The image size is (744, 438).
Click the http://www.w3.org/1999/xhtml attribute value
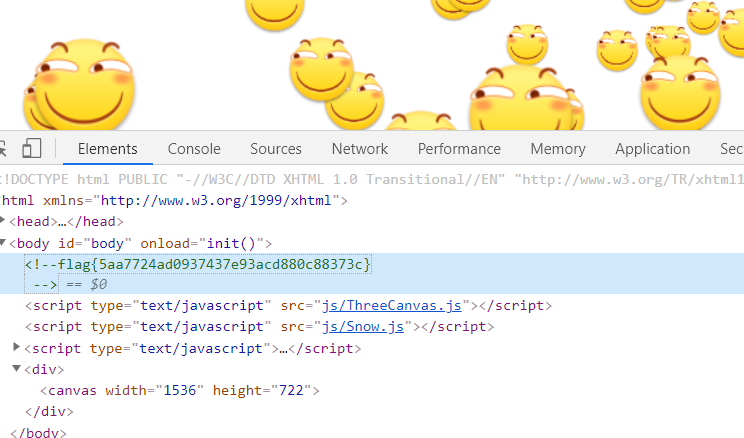(x=216, y=201)
